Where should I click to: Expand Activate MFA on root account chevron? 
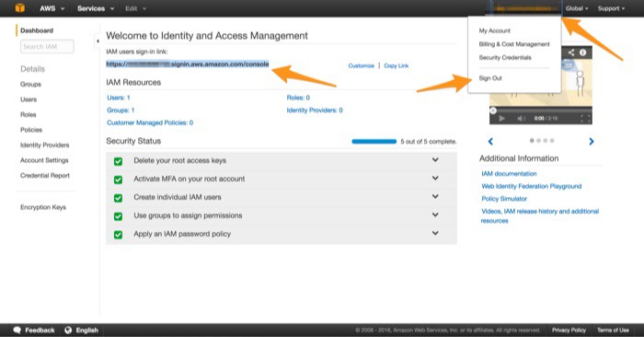[435, 178]
